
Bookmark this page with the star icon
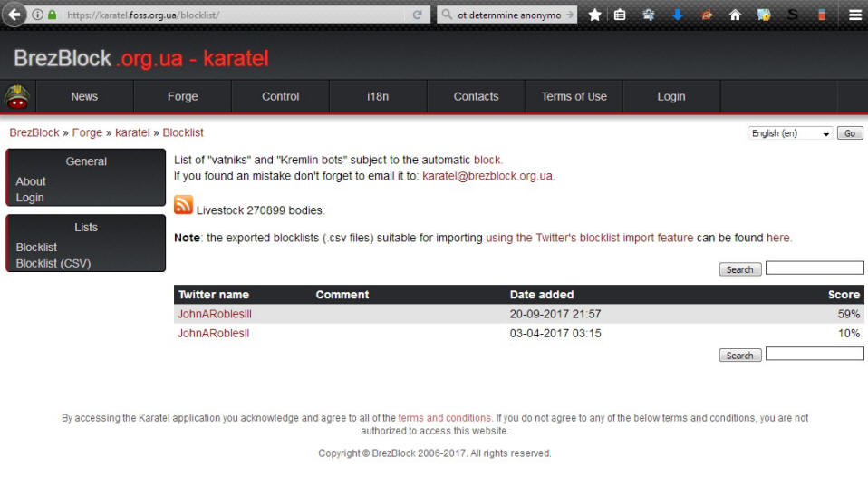click(x=594, y=15)
